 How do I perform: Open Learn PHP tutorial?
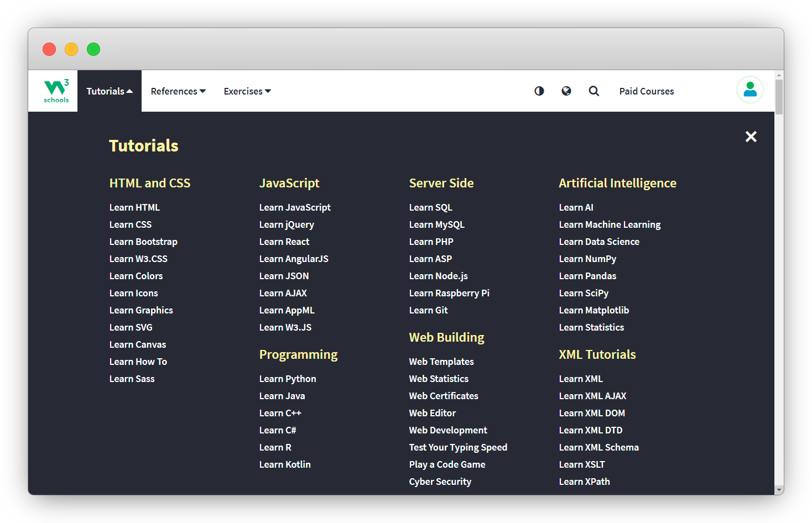tap(431, 242)
